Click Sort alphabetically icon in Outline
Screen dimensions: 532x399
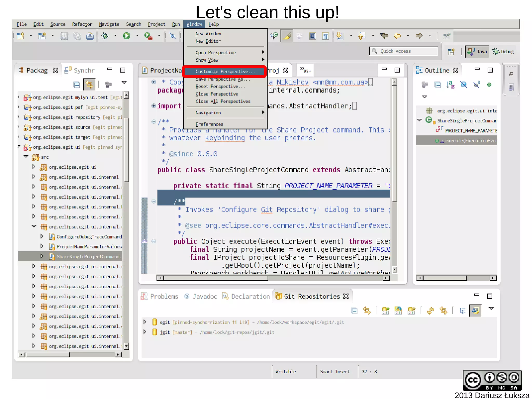450,85
